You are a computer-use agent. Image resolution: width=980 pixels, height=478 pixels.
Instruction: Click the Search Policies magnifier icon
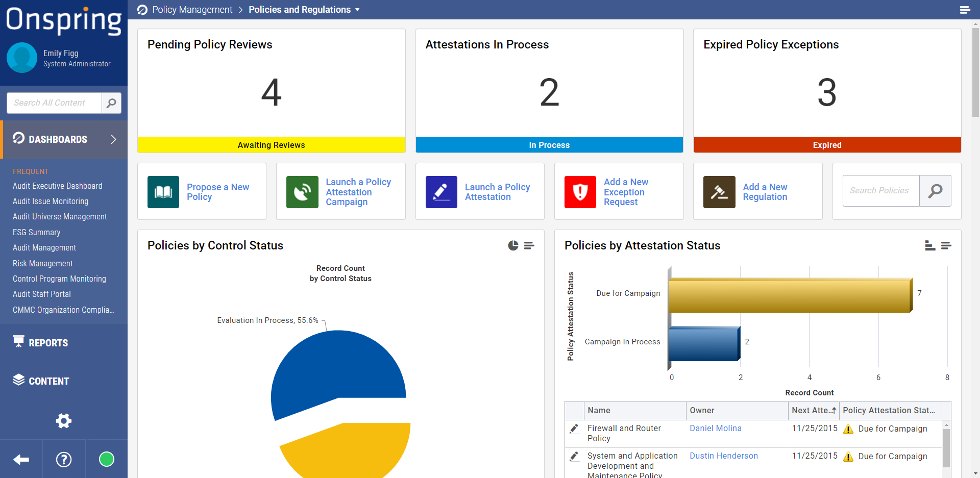936,191
